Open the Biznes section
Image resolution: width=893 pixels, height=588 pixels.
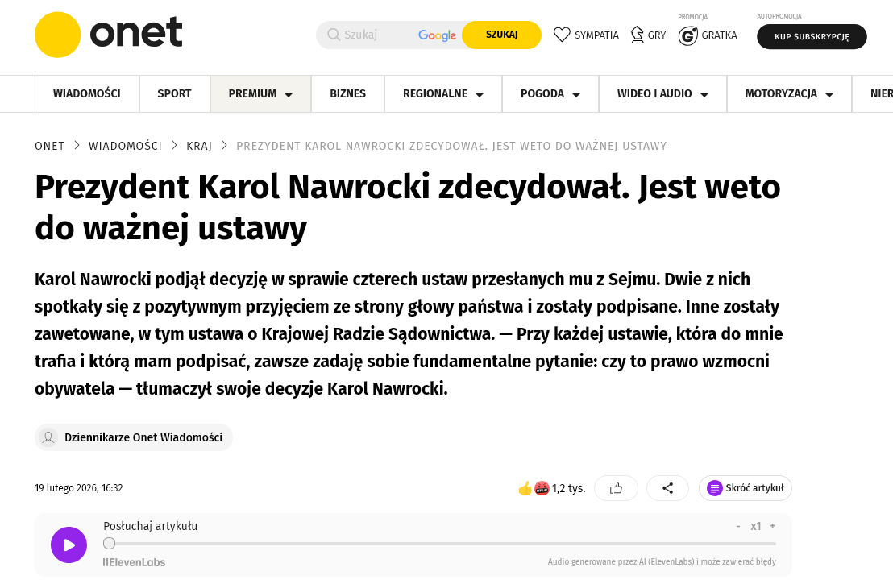click(x=347, y=93)
